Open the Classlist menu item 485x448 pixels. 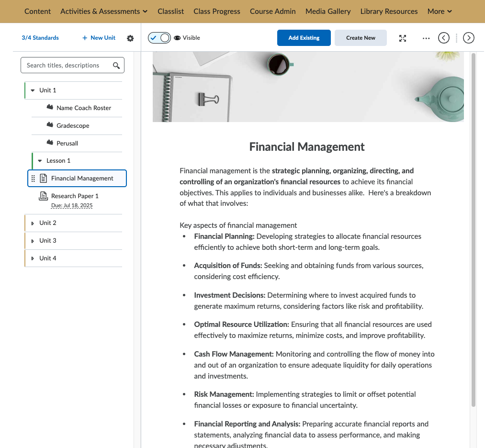tap(170, 11)
